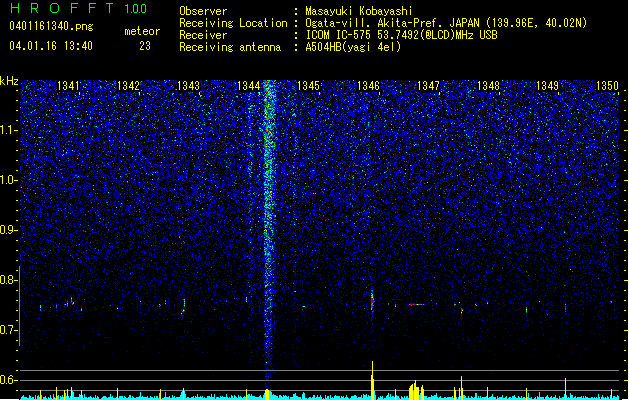Click the 1.1 kHz axis label
629x400 pixels.
click(x=9, y=130)
